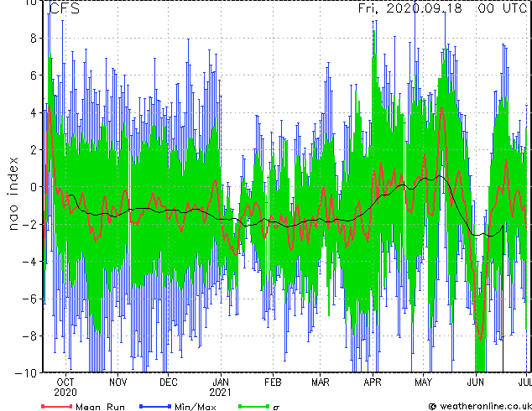Click the y-axis value '-8'
The image size is (532, 411).
[29, 336]
